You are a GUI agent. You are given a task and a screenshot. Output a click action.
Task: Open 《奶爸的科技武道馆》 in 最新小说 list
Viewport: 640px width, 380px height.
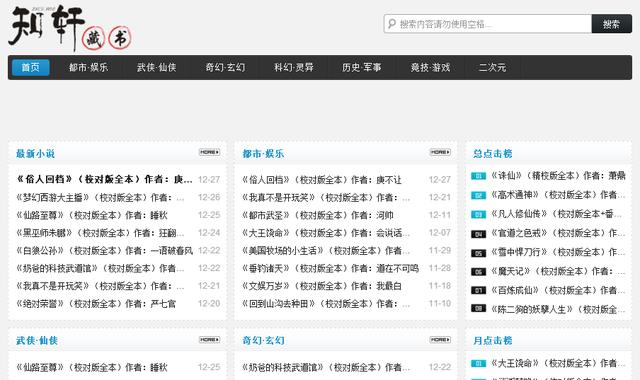(x=100, y=269)
